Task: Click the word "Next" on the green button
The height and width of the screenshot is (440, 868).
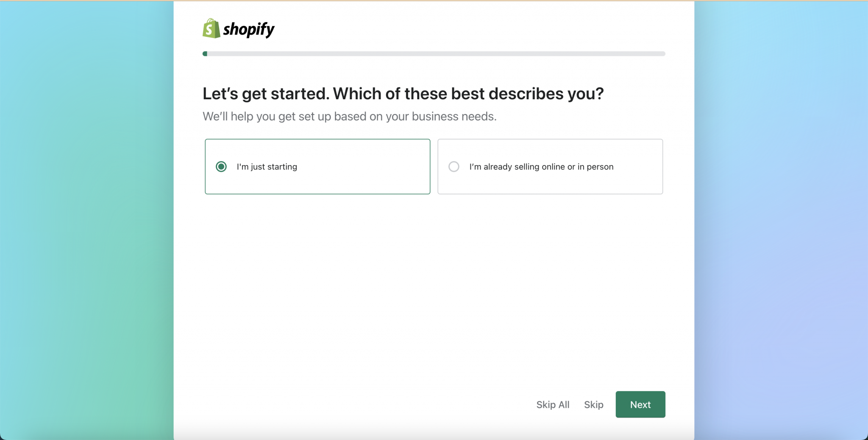Action: [640, 405]
